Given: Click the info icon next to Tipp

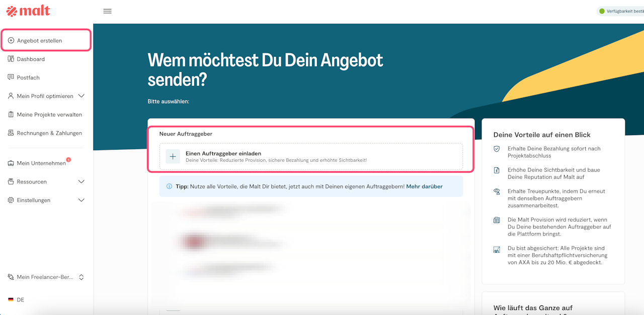Looking at the screenshot, I should pos(169,186).
